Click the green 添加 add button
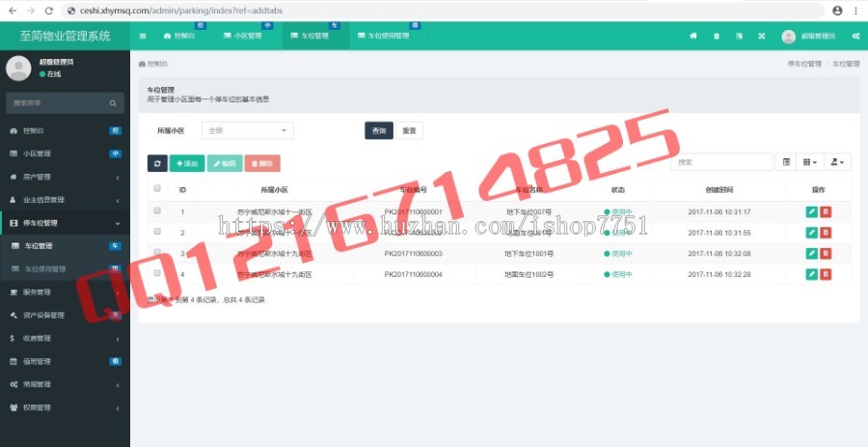 (187, 163)
